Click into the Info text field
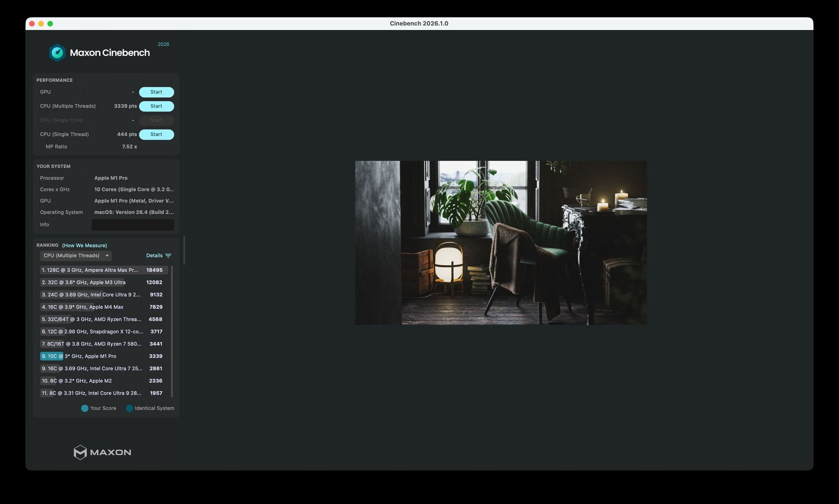The width and height of the screenshot is (839, 504). (133, 224)
